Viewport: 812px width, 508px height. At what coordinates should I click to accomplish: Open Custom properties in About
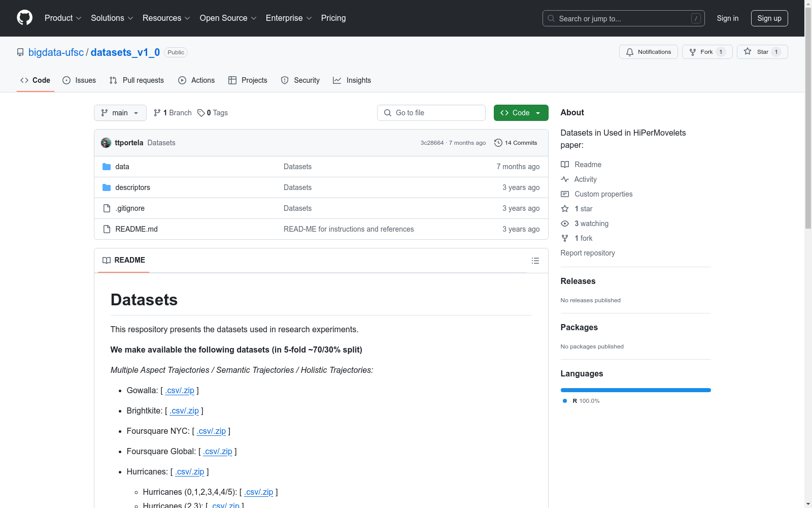pyautogui.click(x=597, y=194)
